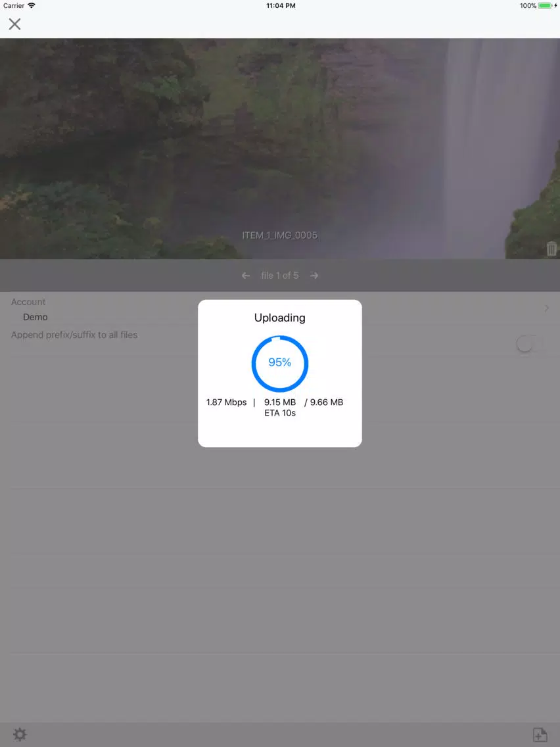Click the Wi-Fi icon in the status bar
Image resolution: width=560 pixels, height=747 pixels.
pyautogui.click(x=32, y=5)
